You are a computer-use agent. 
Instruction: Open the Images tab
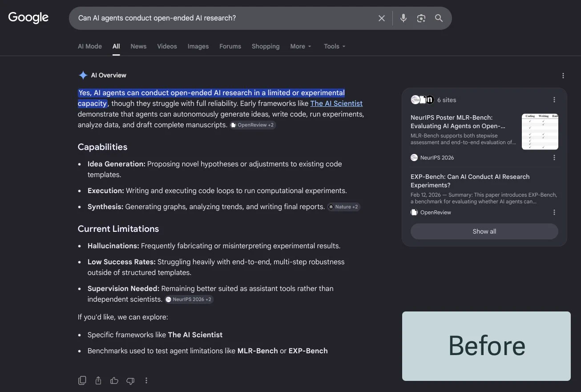pyautogui.click(x=198, y=46)
